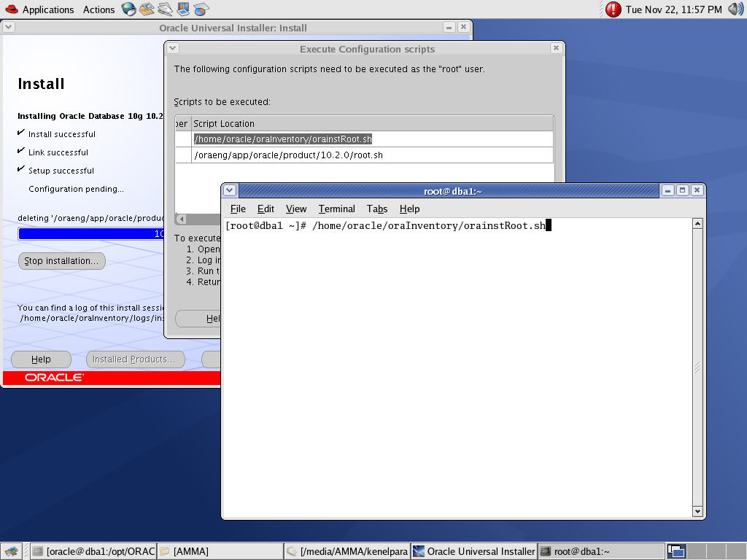Open the Red Hat Applications menu

[x=39, y=9]
